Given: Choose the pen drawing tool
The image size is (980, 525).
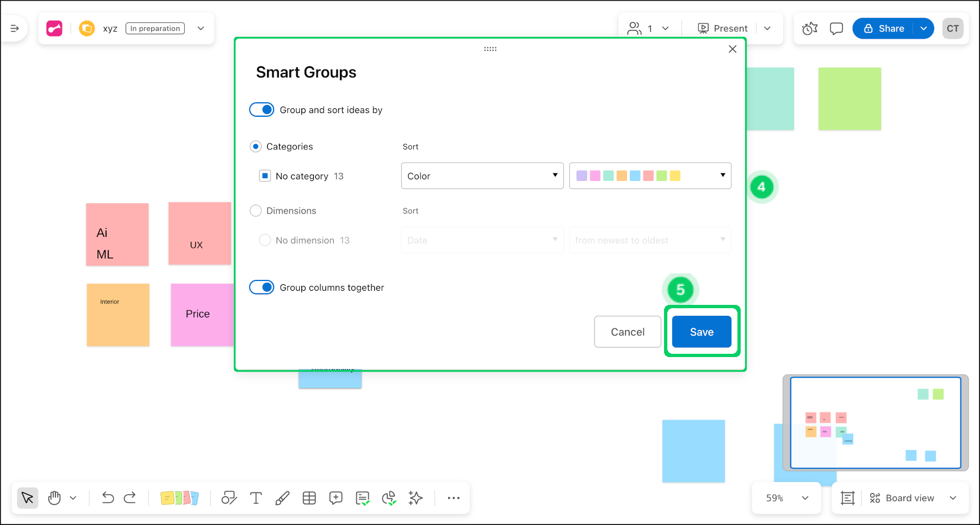Looking at the screenshot, I should pos(282,498).
